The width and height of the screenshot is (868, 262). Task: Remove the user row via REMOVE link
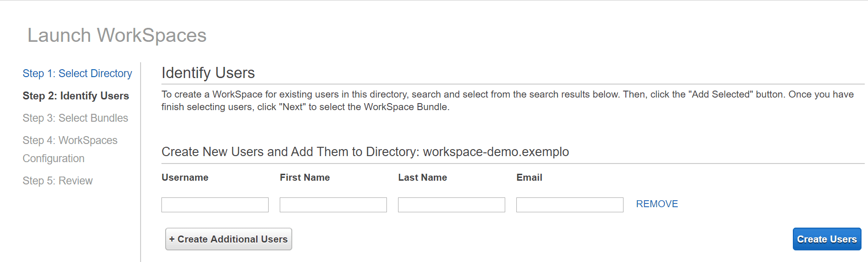click(x=656, y=204)
